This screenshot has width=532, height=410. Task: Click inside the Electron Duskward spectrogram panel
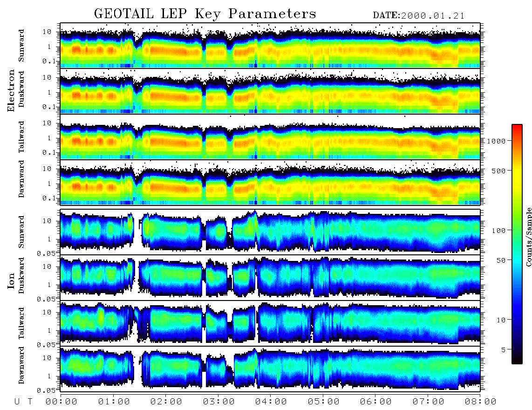tap(270, 91)
